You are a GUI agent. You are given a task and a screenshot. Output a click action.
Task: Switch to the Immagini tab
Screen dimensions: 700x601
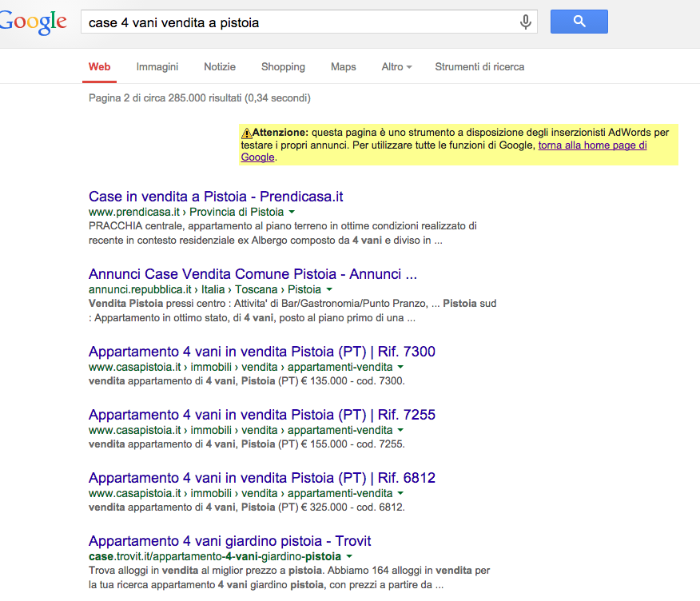157,67
